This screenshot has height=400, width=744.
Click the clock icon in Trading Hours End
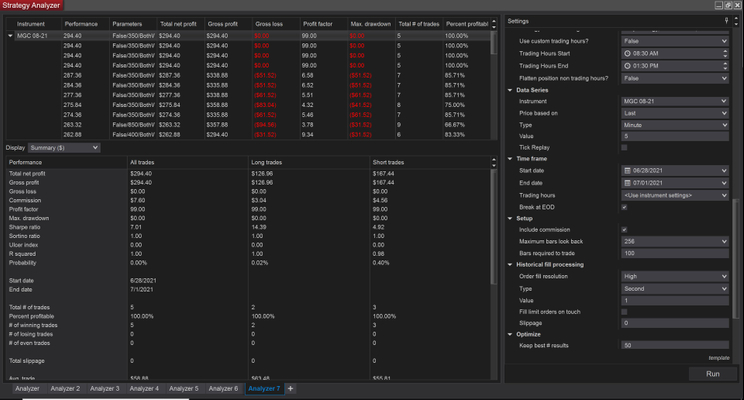[626, 65]
